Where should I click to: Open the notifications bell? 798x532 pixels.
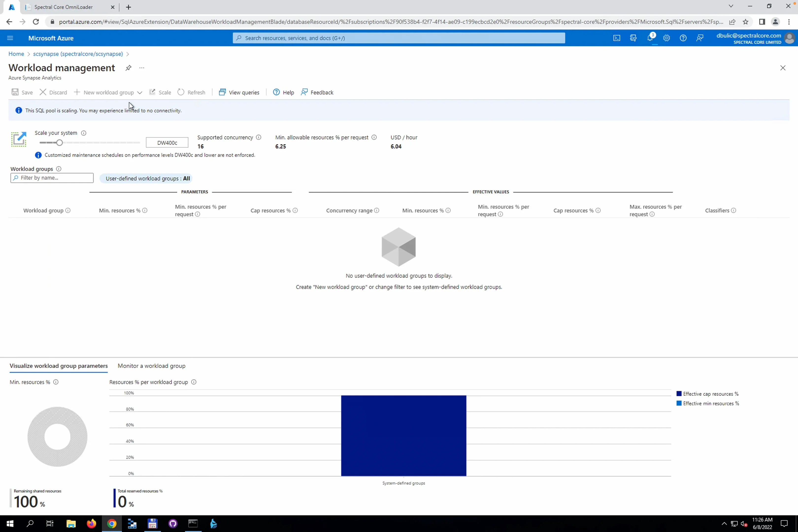click(650, 38)
